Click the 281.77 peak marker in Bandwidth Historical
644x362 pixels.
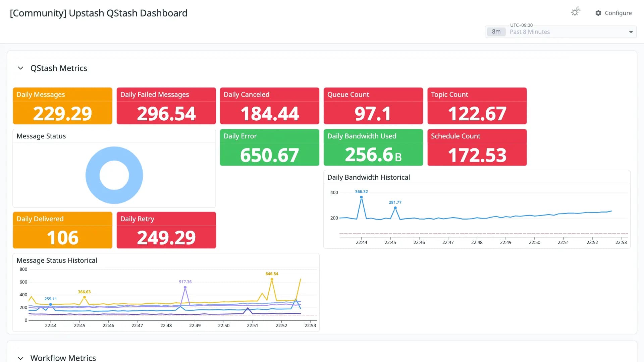click(395, 208)
